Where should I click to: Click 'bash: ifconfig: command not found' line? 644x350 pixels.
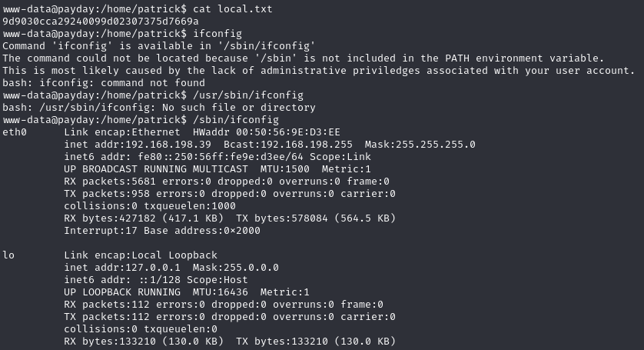tap(104, 83)
